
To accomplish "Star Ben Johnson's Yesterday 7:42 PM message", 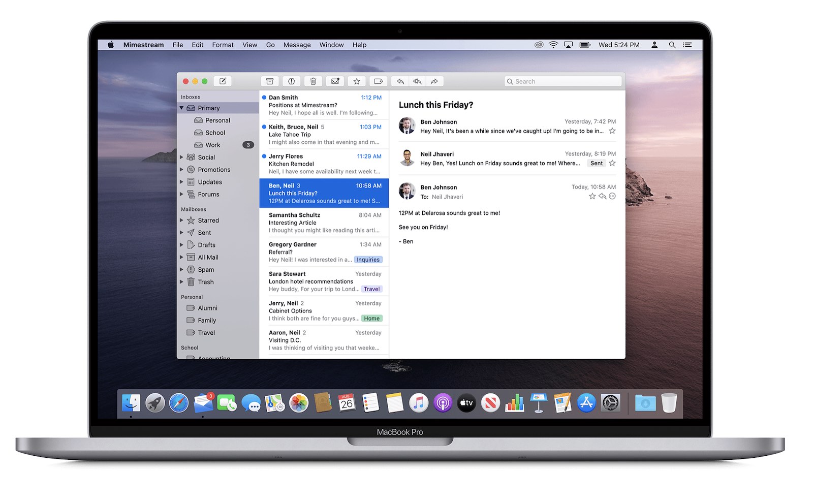I will tap(612, 131).
